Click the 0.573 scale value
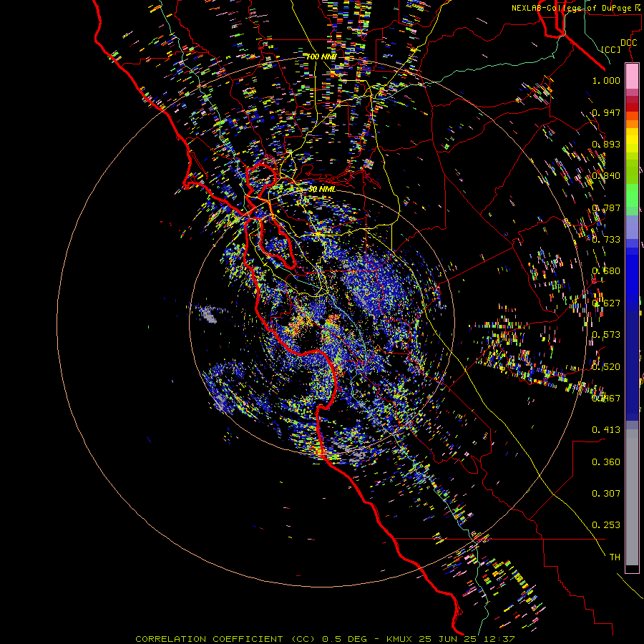 point(606,335)
